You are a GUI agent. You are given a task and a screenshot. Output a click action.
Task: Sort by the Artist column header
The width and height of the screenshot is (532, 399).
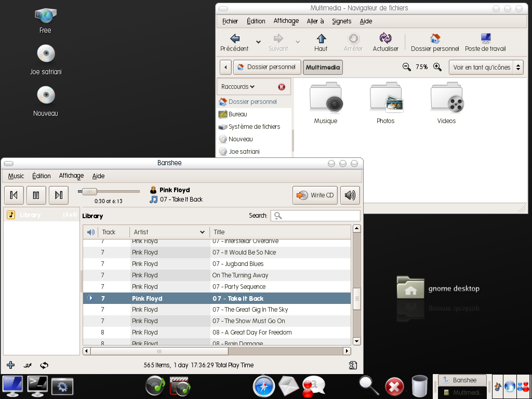(x=169, y=232)
